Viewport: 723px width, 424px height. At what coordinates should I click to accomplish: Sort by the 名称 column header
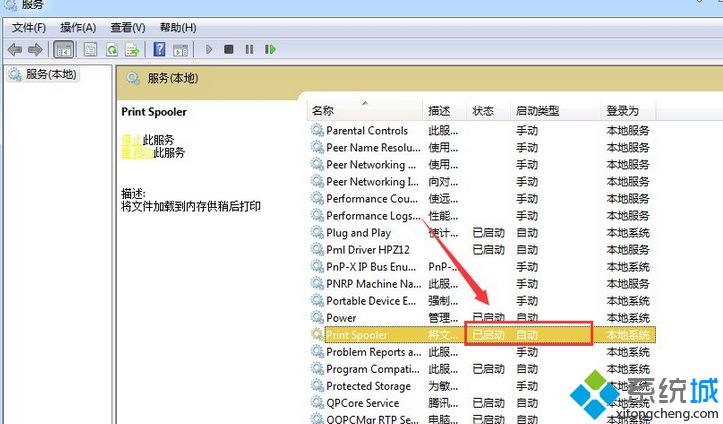(365, 111)
